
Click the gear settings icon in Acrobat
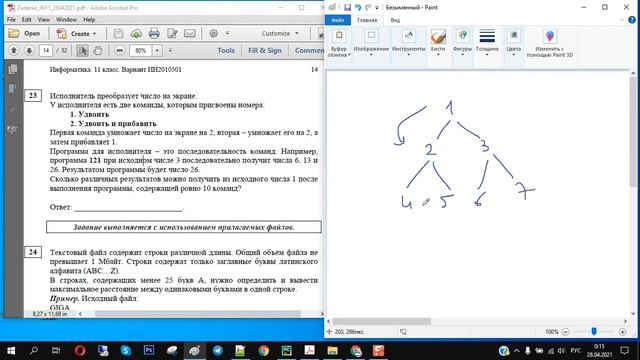[x=213, y=33]
